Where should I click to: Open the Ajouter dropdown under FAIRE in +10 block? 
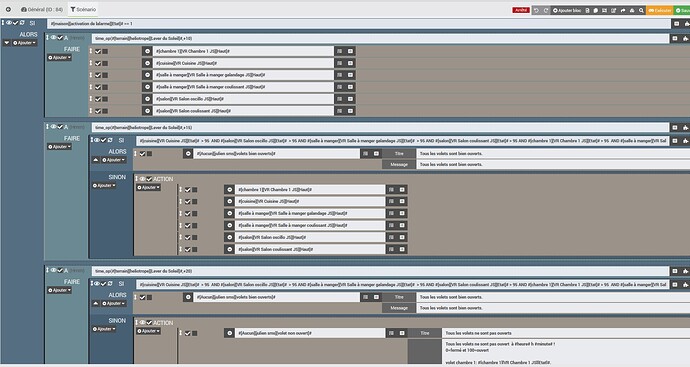pos(59,57)
